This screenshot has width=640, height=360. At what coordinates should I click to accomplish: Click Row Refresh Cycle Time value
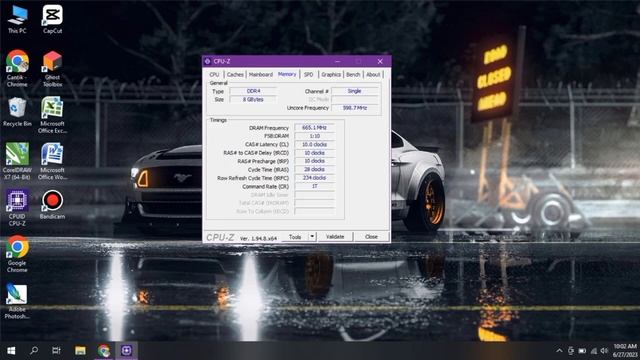(314, 178)
